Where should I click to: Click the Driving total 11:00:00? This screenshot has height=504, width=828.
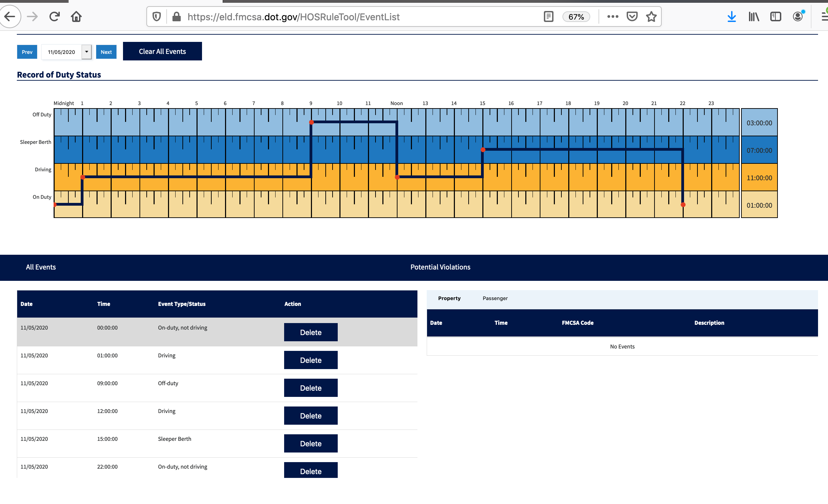pyautogui.click(x=759, y=177)
